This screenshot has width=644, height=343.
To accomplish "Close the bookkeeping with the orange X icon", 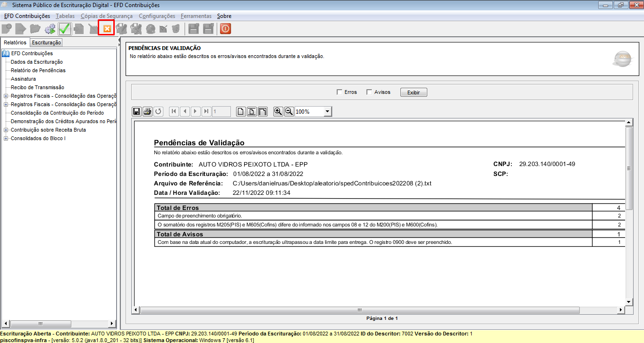I will pyautogui.click(x=107, y=29).
